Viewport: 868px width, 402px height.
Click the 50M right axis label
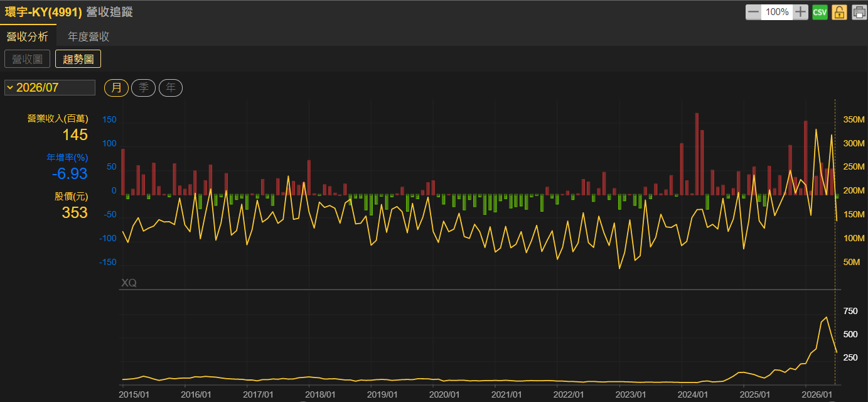[x=852, y=262]
